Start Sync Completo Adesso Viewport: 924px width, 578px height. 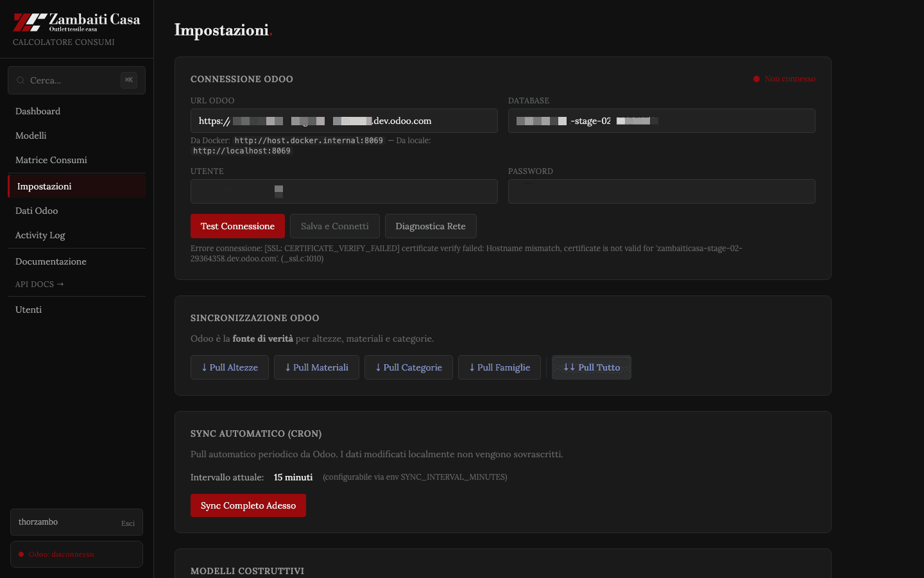point(248,505)
